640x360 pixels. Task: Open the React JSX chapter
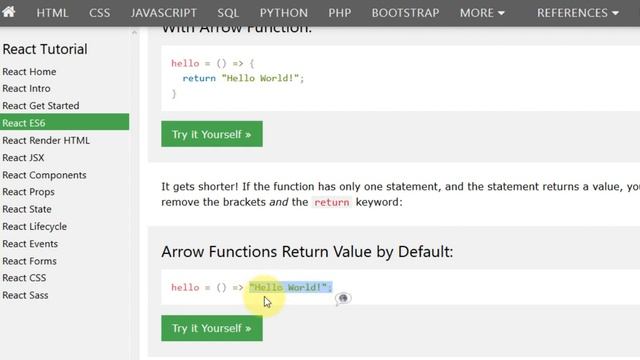pos(23,158)
